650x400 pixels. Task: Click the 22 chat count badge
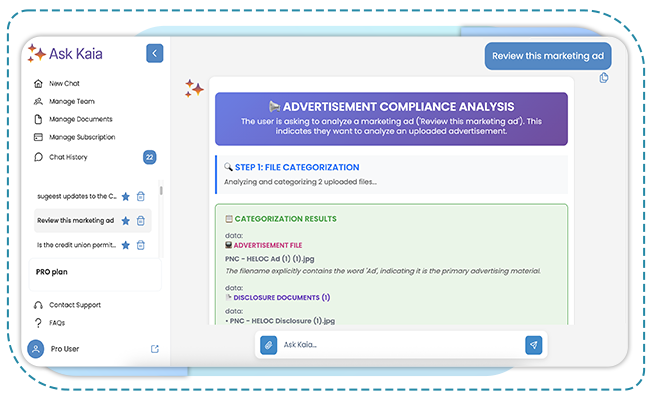click(150, 157)
